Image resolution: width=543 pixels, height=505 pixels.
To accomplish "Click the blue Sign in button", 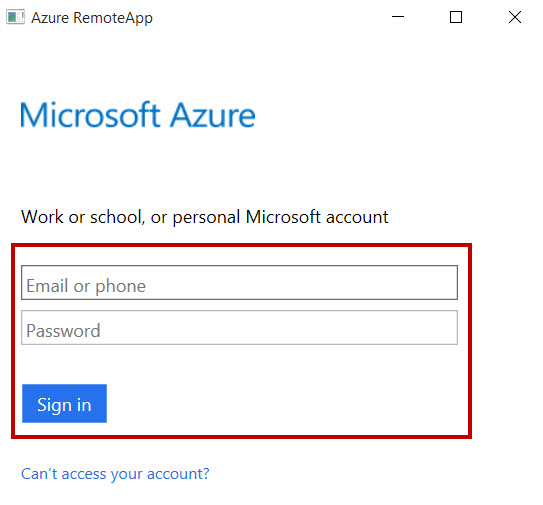I will 64,403.
